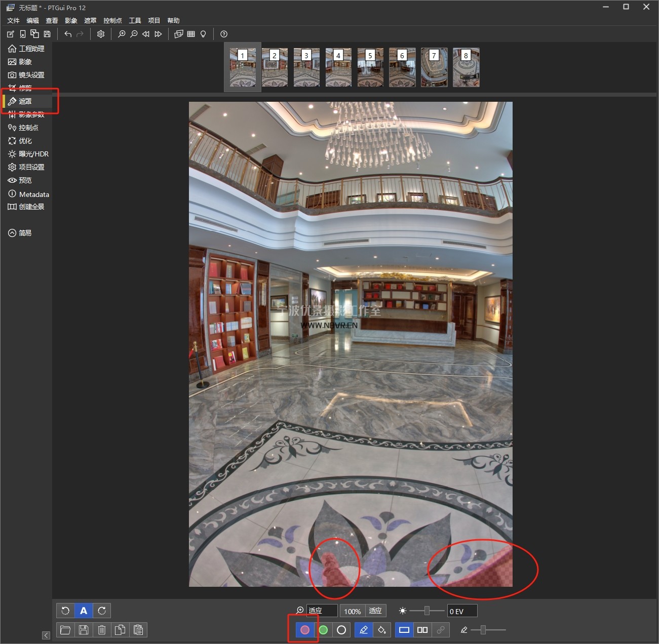This screenshot has width=659, height=644.
Task: Click the 100% zoom button
Action: 352,611
